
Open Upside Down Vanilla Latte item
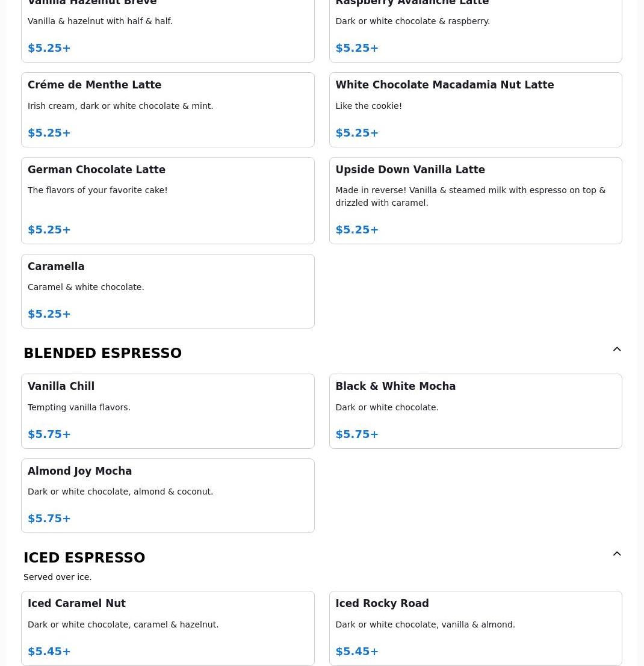(475, 200)
